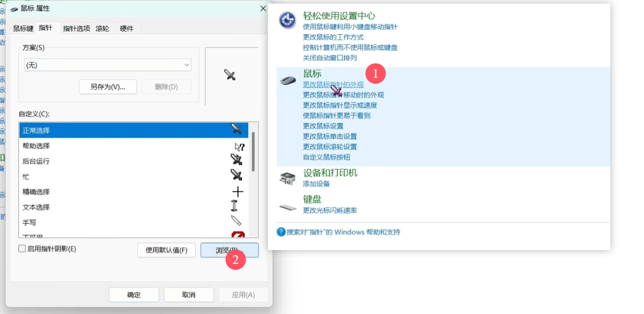Viewport: 644px width, 314px height.
Task: Click 更改鼠标的工作方式 link
Action: pyautogui.click(x=333, y=37)
